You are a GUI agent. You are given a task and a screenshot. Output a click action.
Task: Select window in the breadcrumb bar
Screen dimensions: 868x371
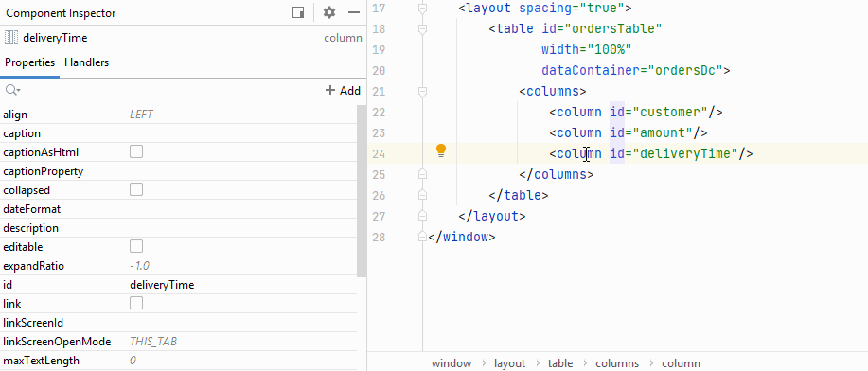tap(452, 363)
